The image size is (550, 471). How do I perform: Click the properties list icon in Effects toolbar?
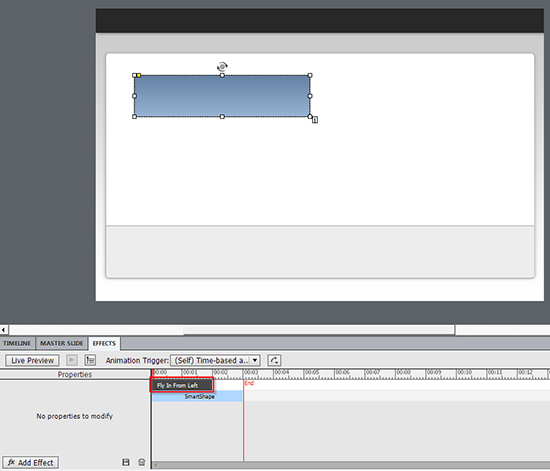coord(90,360)
